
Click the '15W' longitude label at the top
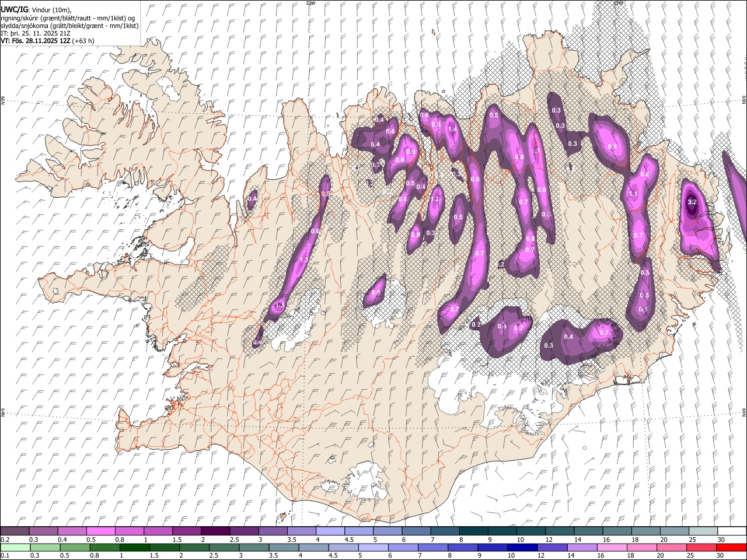click(x=618, y=3)
